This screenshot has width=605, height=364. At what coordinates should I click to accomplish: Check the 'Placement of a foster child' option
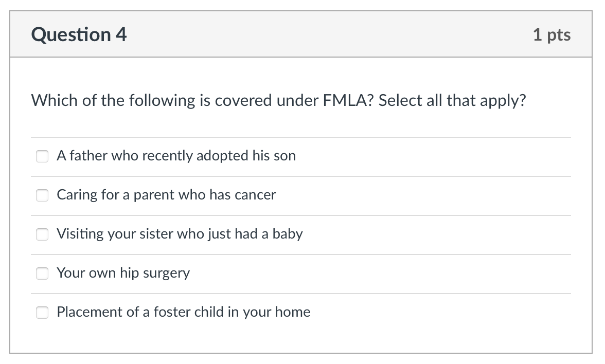click(42, 312)
